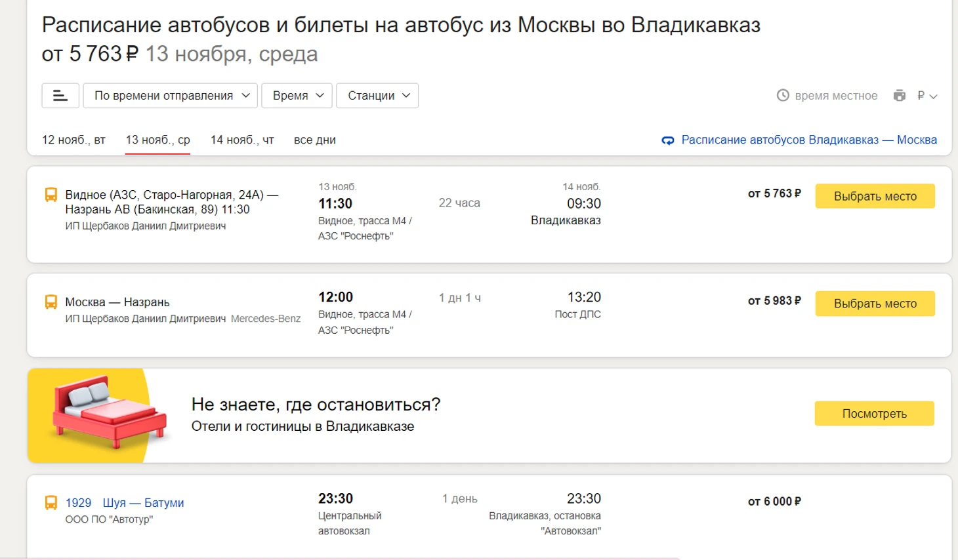Click the filter list icon button
Image resolution: width=958 pixels, height=560 pixels.
pos(60,96)
